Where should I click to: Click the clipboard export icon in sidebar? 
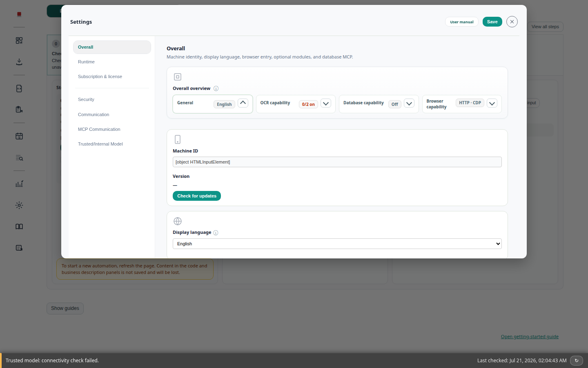tap(19, 110)
